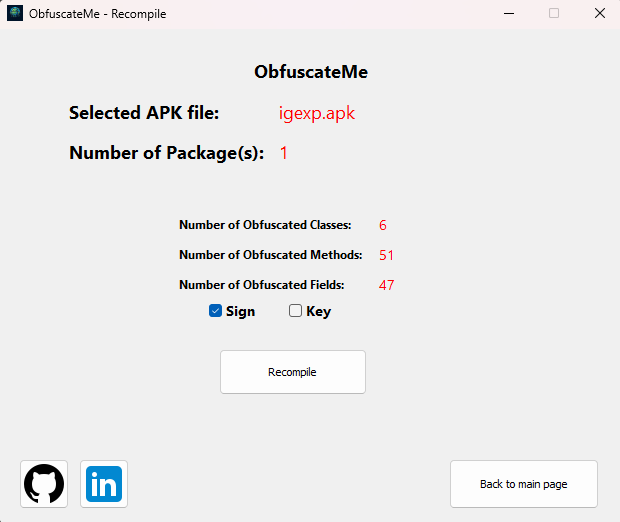620x522 pixels.
Task: Minimize the ObfuscateMe window
Action: [x=508, y=14]
